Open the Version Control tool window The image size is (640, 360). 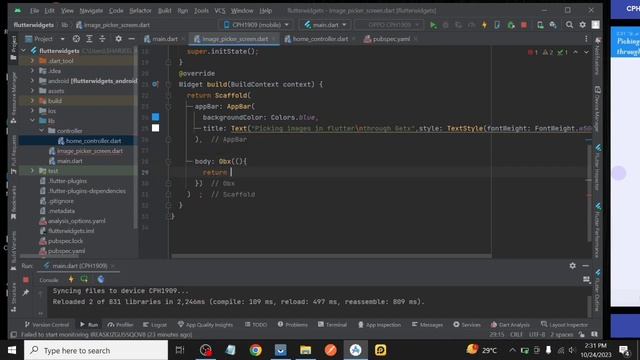pos(47,324)
